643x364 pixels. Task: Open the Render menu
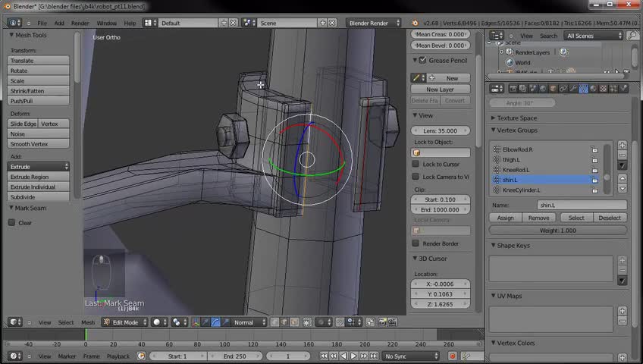pyautogui.click(x=80, y=23)
